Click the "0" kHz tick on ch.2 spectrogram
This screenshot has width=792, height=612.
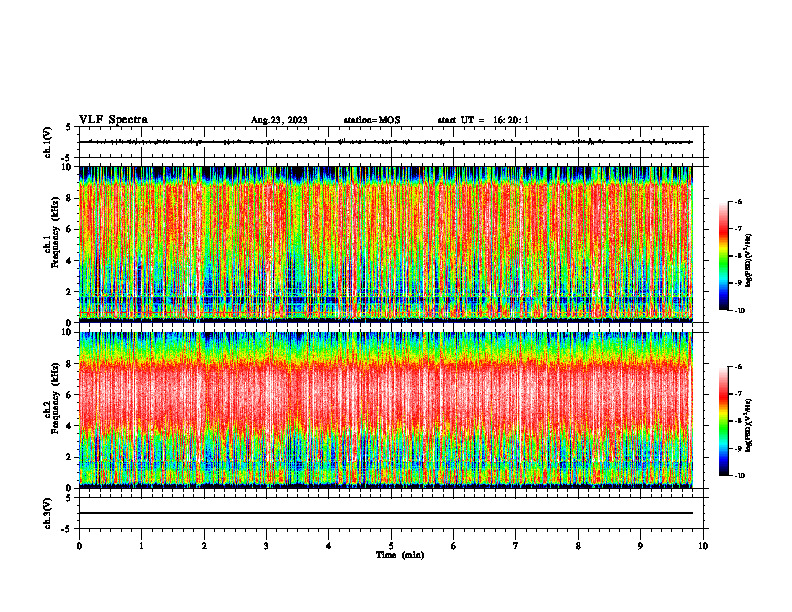click(x=71, y=488)
